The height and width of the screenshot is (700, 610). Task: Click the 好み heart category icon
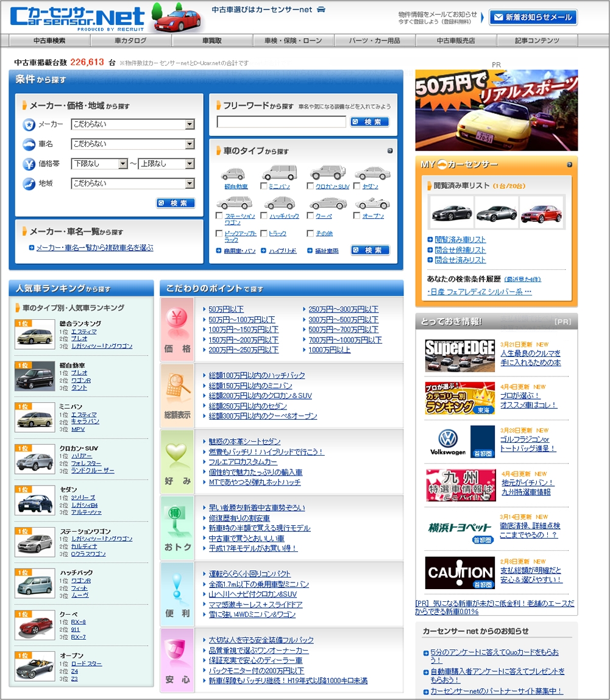coord(177,454)
